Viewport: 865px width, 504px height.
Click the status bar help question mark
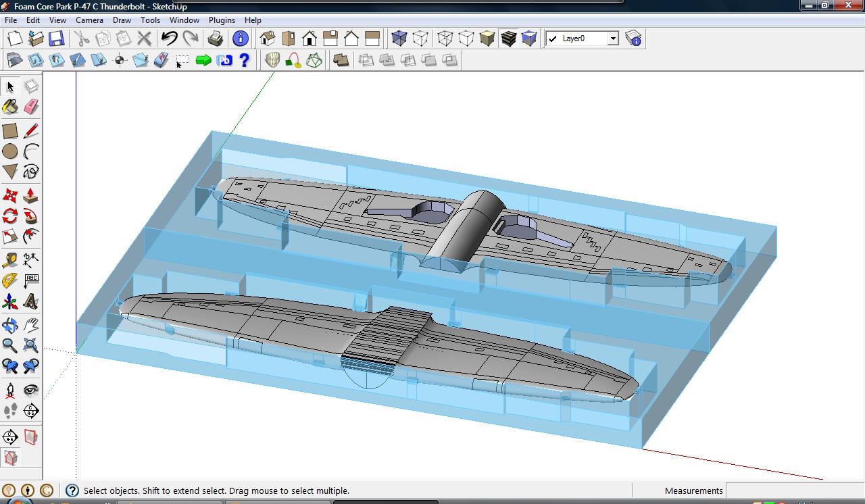[72, 491]
